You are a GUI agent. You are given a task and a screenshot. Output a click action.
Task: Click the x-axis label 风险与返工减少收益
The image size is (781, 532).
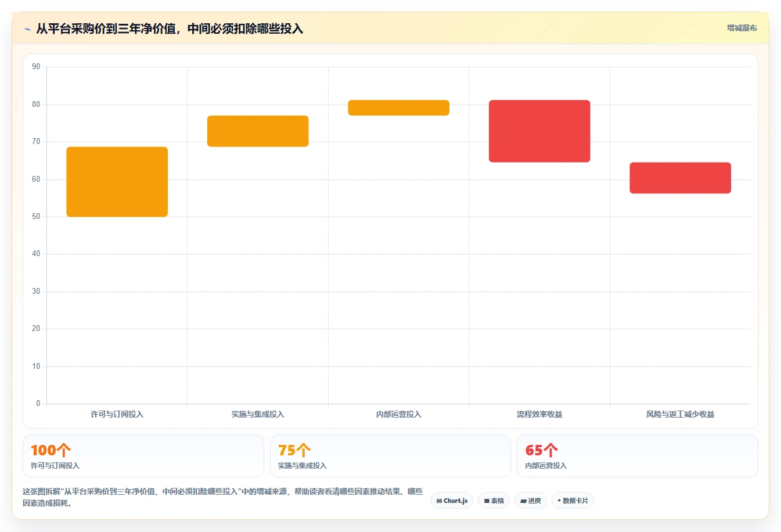681,414
